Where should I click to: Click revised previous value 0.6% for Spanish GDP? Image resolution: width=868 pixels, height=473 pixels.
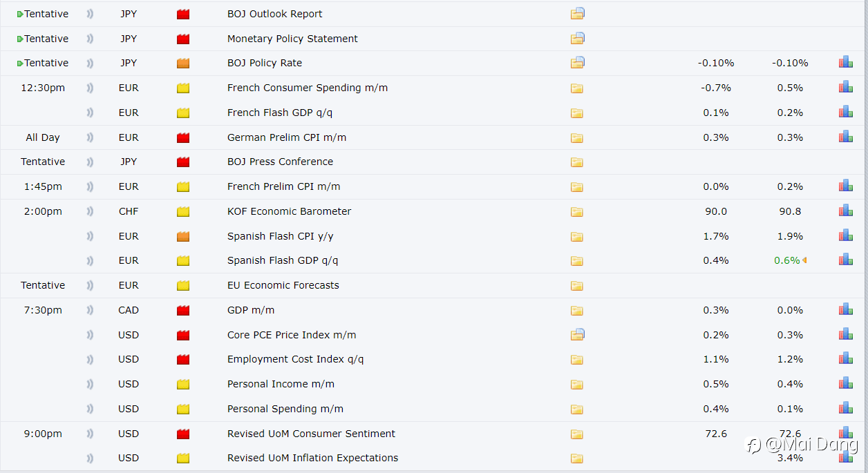[787, 260]
